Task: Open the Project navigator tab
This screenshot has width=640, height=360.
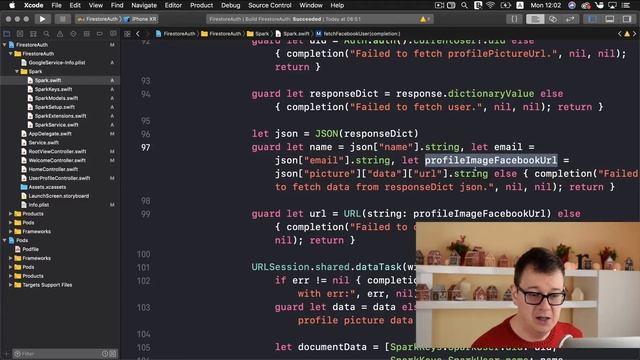Action: (x=7, y=34)
